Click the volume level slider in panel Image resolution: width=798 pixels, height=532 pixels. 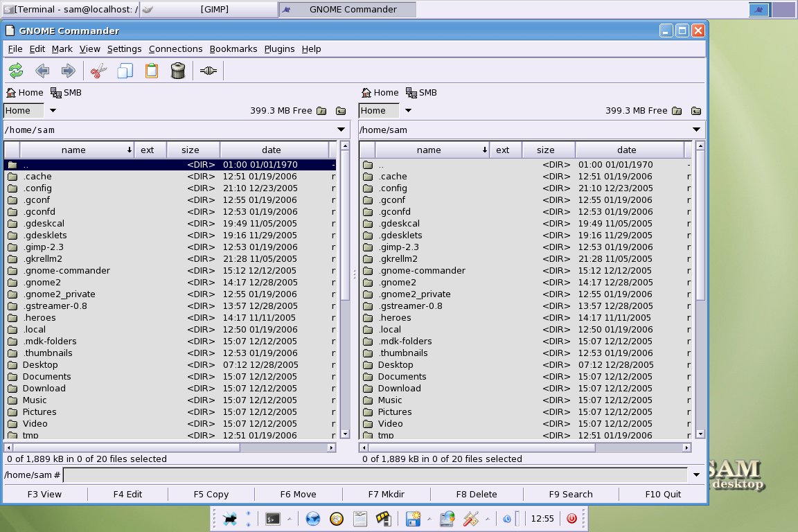pyautogui.click(x=517, y=519)
